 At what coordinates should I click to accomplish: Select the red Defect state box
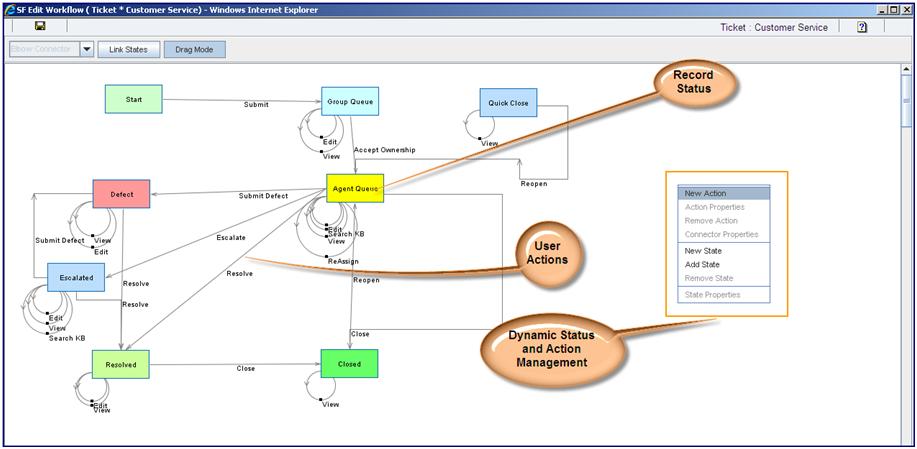click(122, 194)
